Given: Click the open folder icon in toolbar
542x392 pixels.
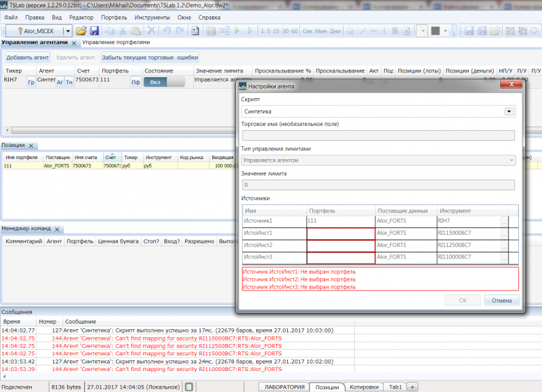Looking at the screenshot, I should click(81, 31).
